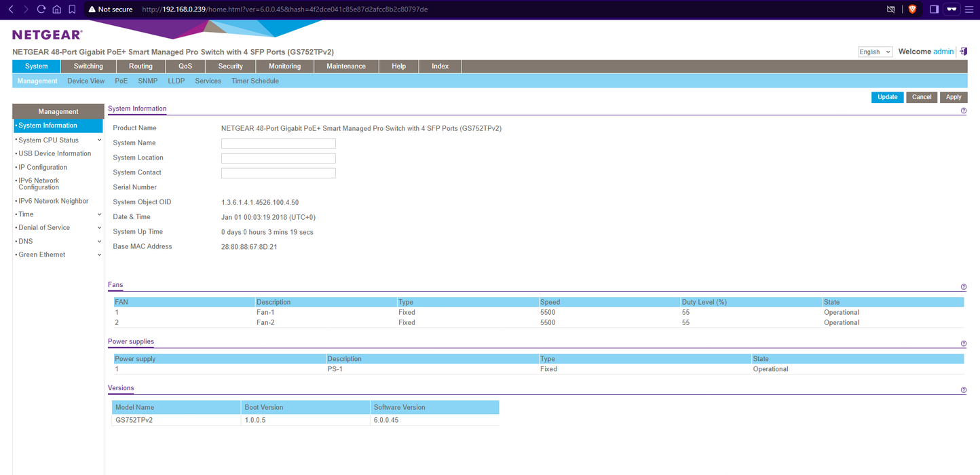Viewport: 980px width, 475px height.
Task: Click the System Name input field
Action: 278,143
